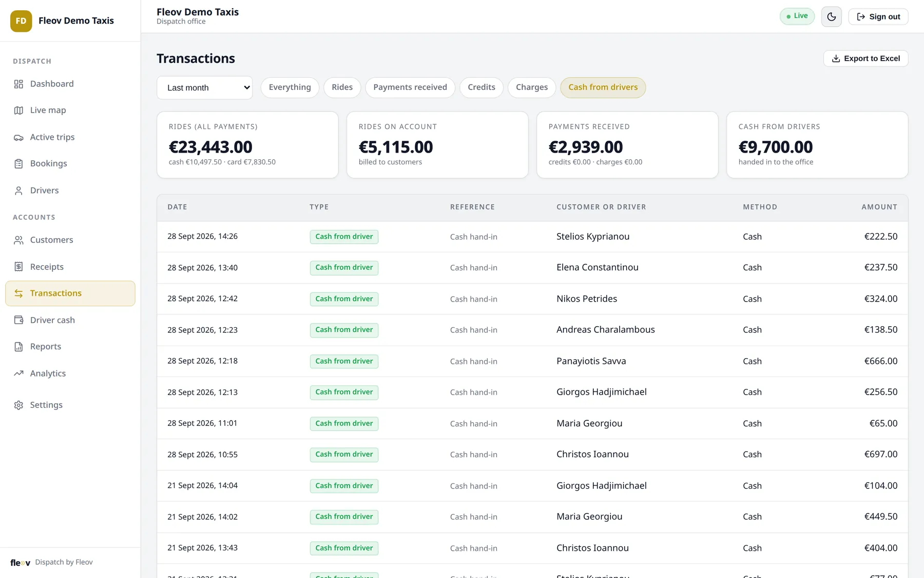
Task: Click Cash hand-in reference for Panayiotis Savva
Action: tap(474, 362)
